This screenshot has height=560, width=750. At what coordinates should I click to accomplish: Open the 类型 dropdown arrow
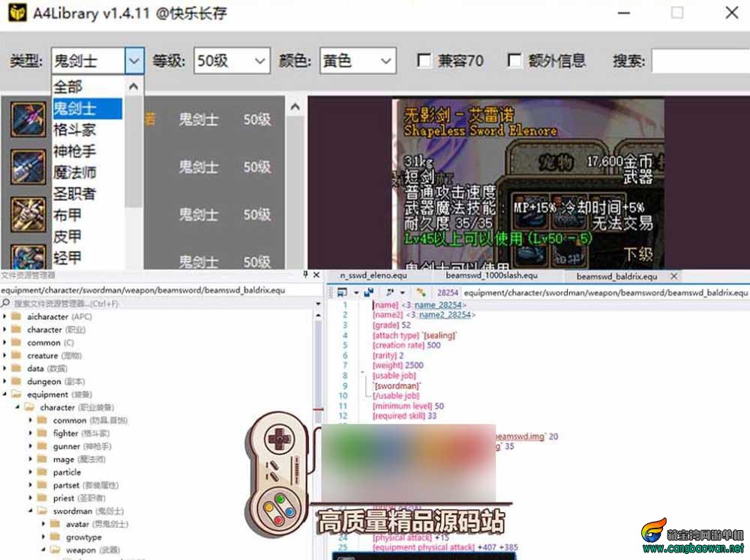click(x=134, y=61)
